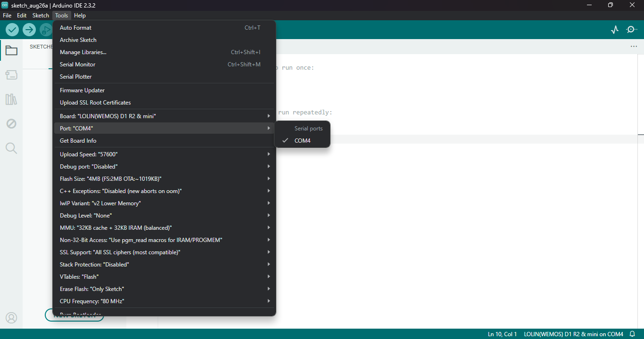Screen dimensions: 644x339
Task: Expand the Debug Level "None" submenu
Action: 164,216
